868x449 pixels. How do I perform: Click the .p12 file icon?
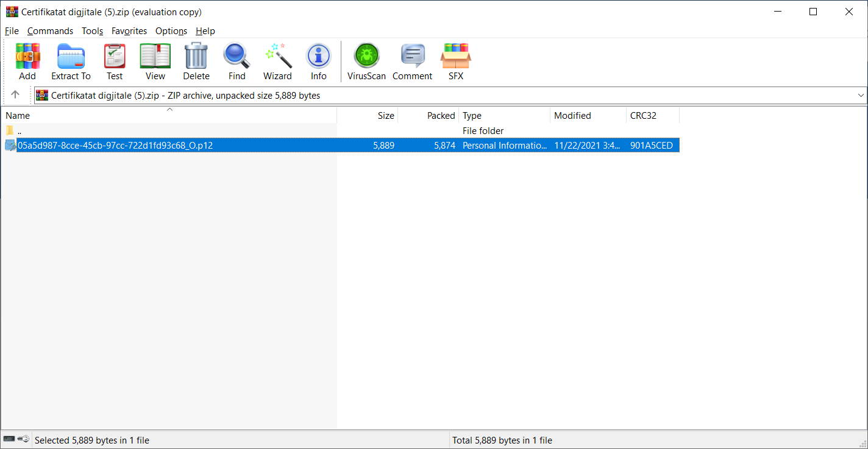[10, 145]
